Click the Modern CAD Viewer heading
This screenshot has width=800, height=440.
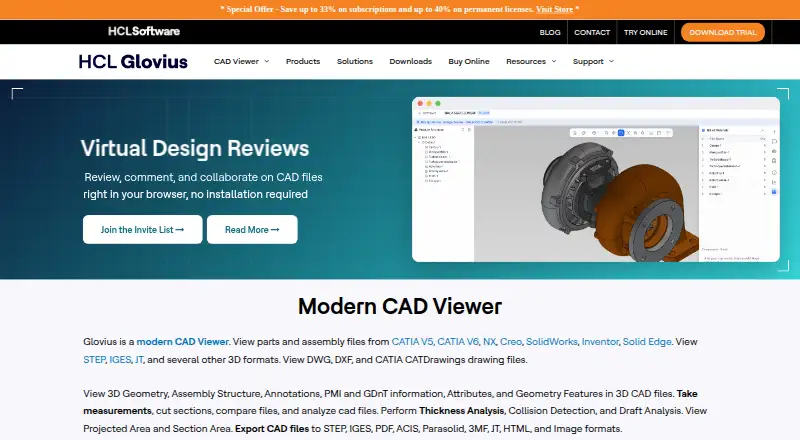click(x=399, y=306)
